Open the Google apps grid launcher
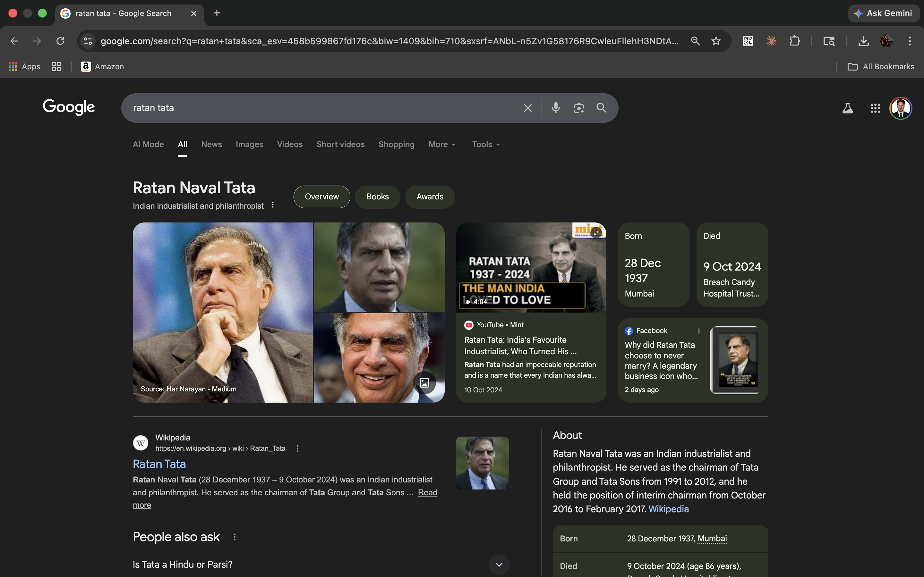 875,108
